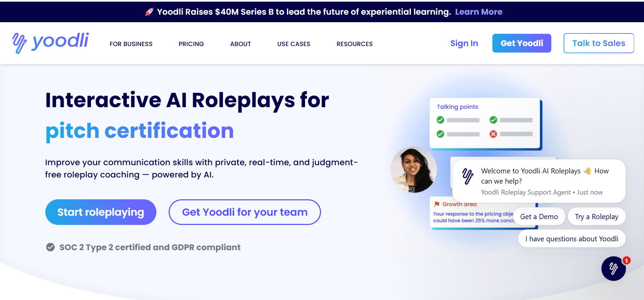
Task: Open the Pricing page
Action: 191,44
